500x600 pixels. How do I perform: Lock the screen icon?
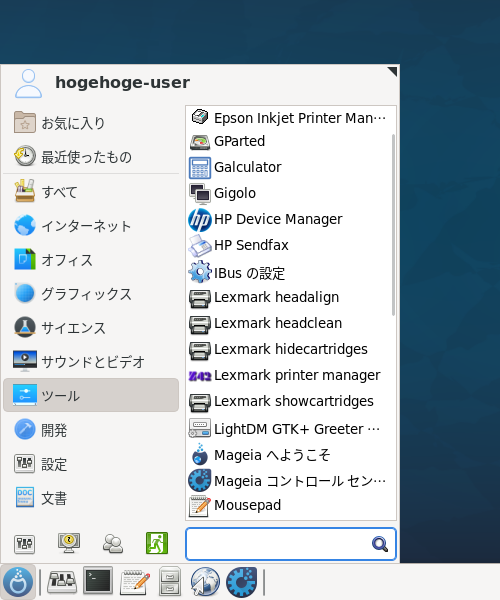[69, 543]
